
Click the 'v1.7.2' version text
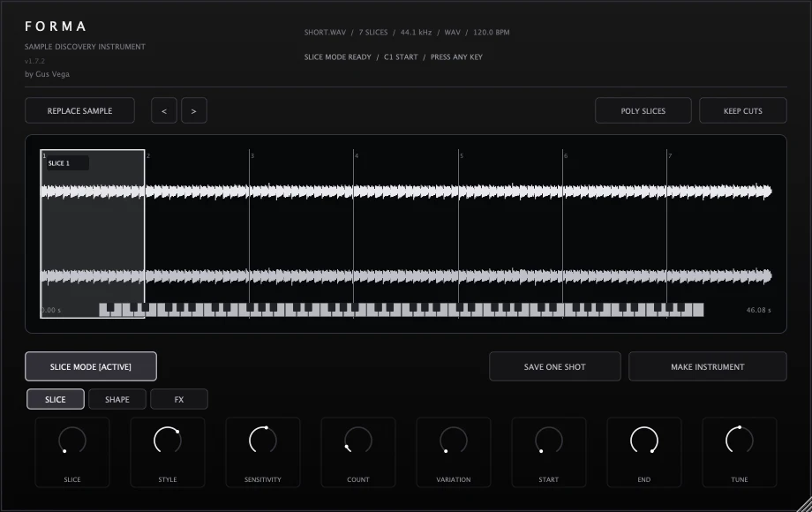click(34, 61)
